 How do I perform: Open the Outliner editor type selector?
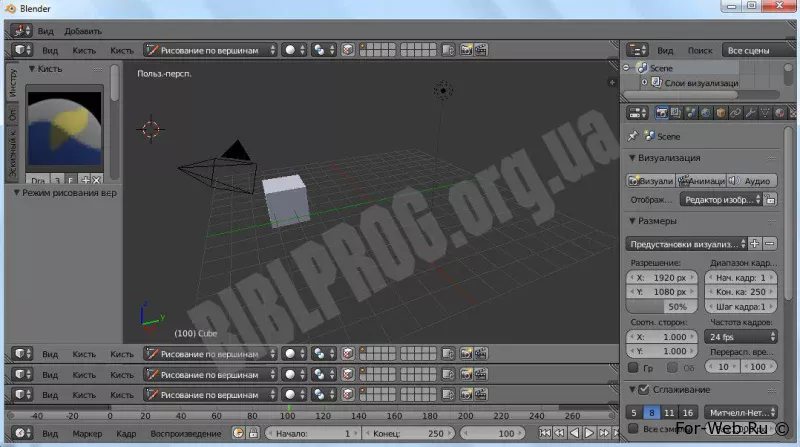637,50
